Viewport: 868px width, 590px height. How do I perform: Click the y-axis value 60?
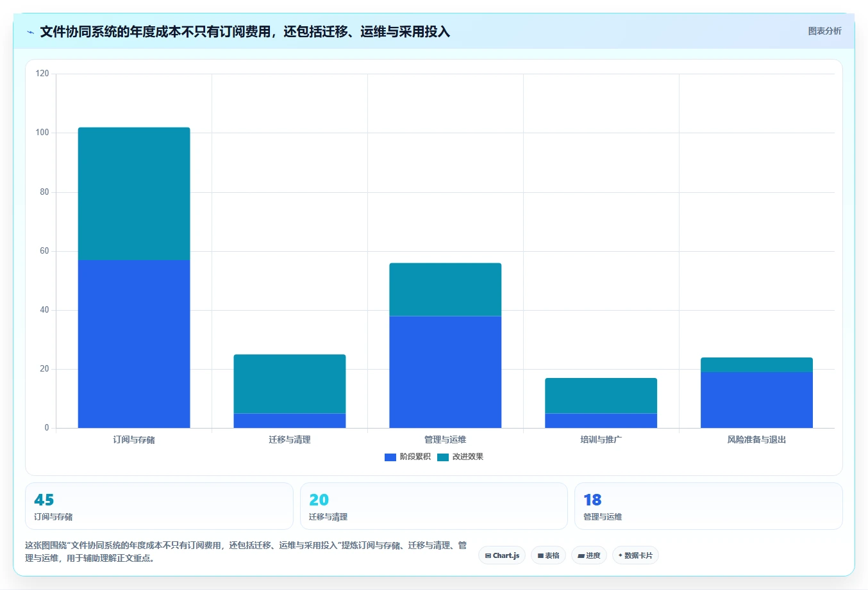pos(44,250)
